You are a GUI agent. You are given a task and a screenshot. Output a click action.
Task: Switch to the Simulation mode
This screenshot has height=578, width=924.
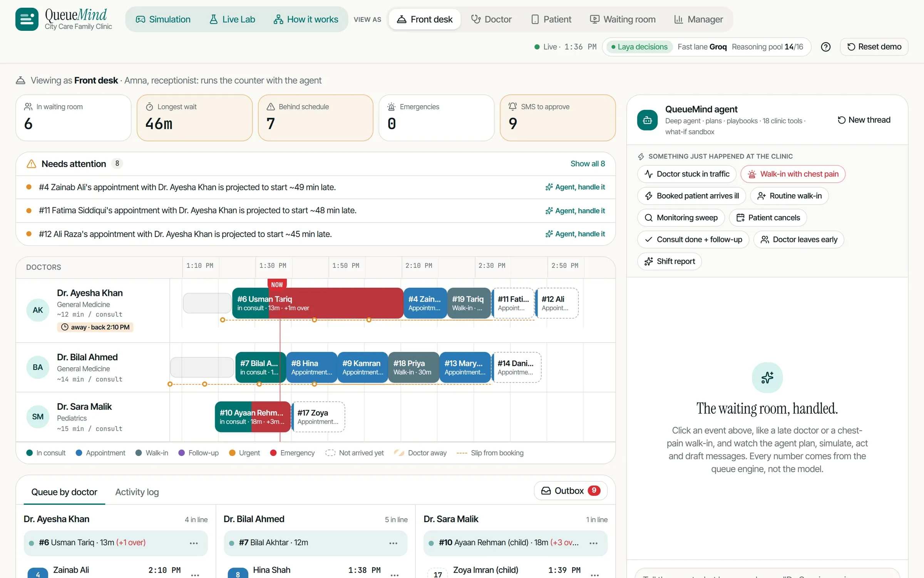pos(163,19)
